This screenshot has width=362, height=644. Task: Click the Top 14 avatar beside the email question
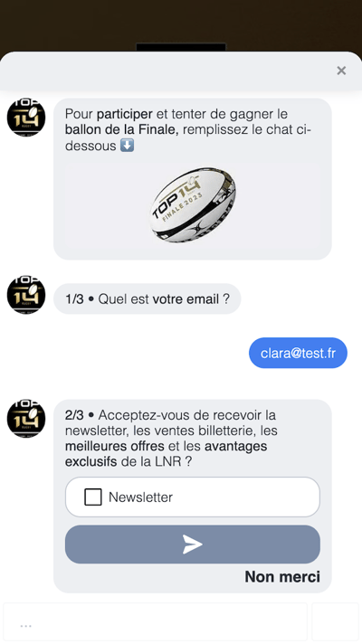[x=26, y=295]
